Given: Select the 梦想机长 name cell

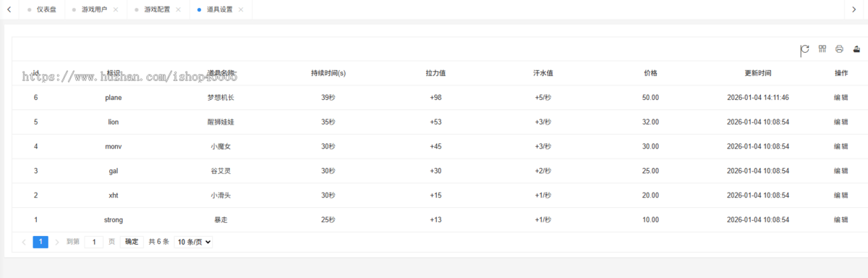Looking at the screenshot, I should click(x=221, y=98).
